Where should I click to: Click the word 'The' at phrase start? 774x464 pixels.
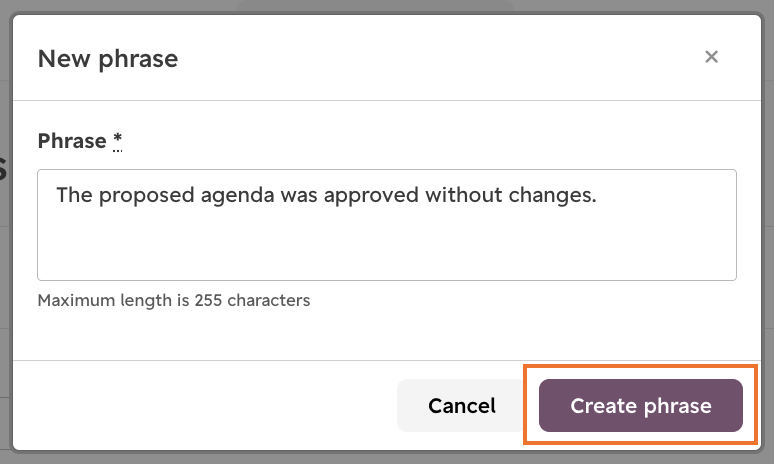(75, 195)
